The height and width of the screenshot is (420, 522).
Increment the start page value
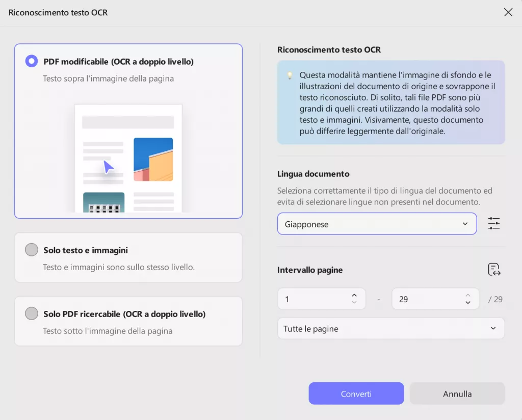pos(354,295)
